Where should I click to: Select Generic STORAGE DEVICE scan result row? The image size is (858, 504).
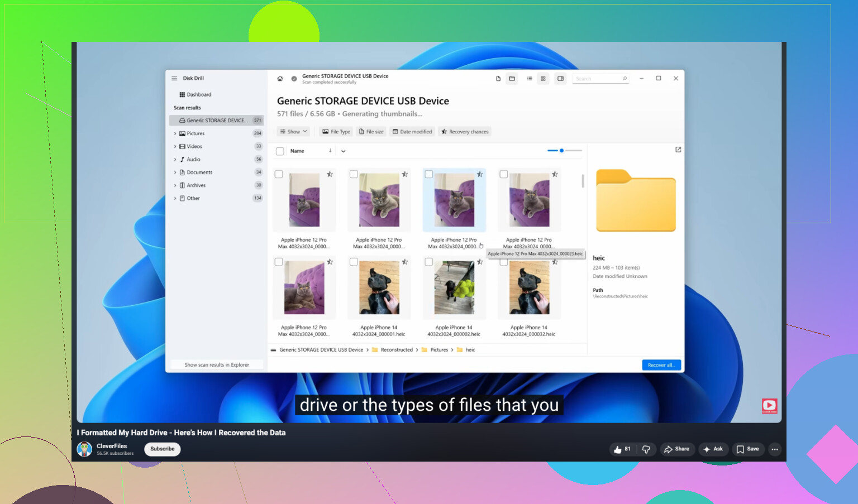[x=216, y=121]
